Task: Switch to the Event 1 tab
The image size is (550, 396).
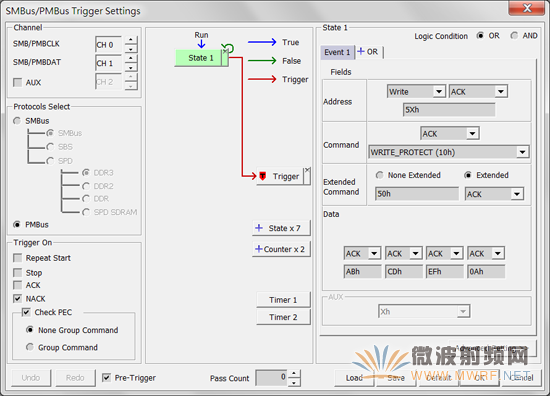Action: click(x=337, y=52)
